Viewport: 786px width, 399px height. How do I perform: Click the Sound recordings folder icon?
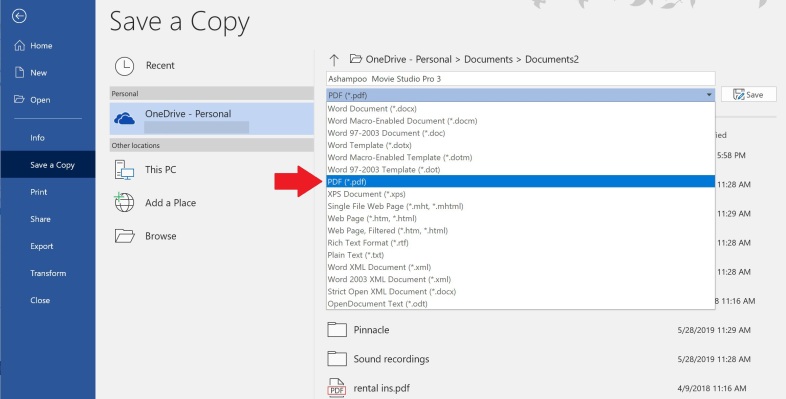[x=337, y=359]
